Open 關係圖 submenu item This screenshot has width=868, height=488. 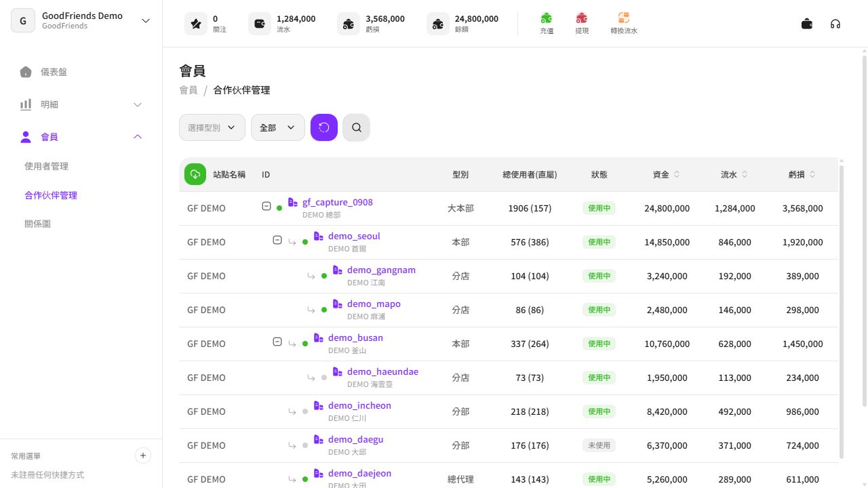[38, 224]
